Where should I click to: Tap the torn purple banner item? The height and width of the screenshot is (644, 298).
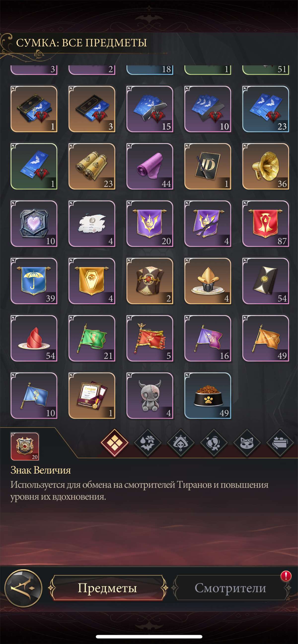tap(208, 224)
